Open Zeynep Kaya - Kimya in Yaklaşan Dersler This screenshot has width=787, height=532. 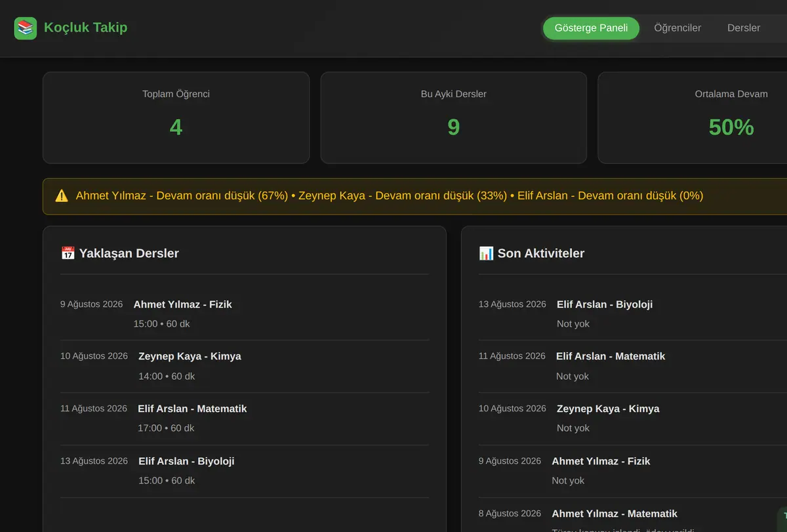(x=190, y=356)
